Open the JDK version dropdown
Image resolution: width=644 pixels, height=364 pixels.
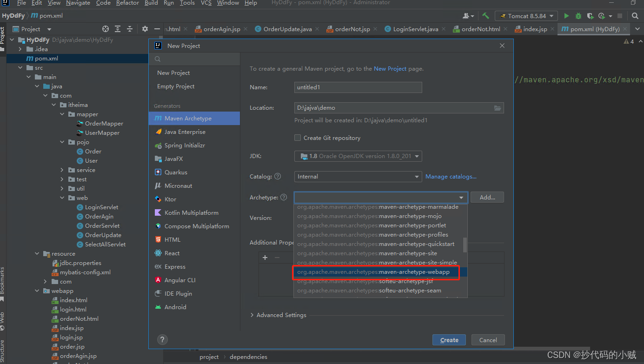pyautogui.click(x=358, y=156)
